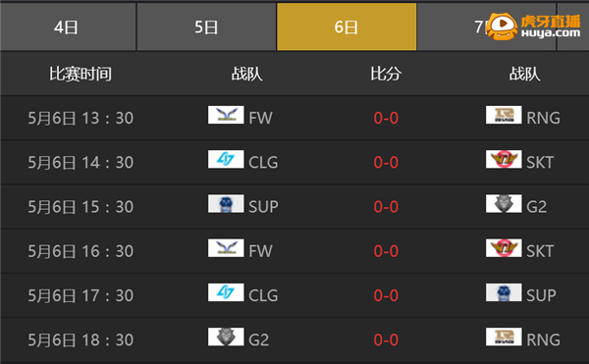Switch to the 4日 tab

coord(68,27)
